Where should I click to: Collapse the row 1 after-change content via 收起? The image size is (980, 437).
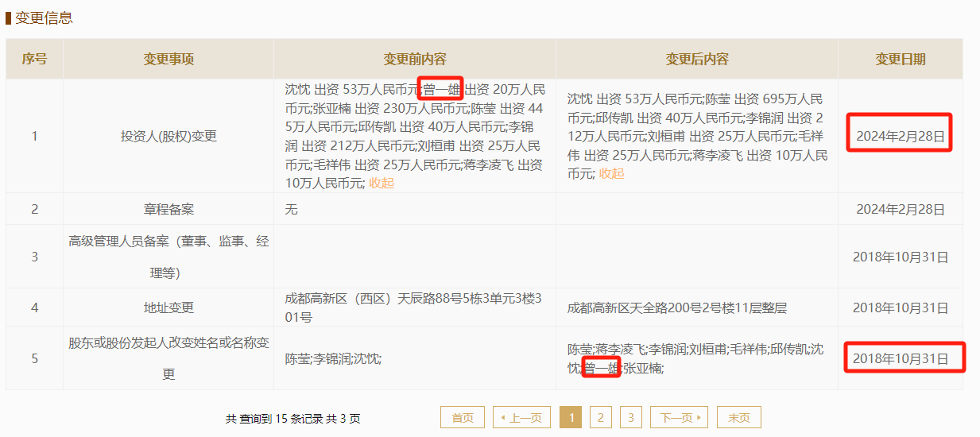(x=612, y=173)
